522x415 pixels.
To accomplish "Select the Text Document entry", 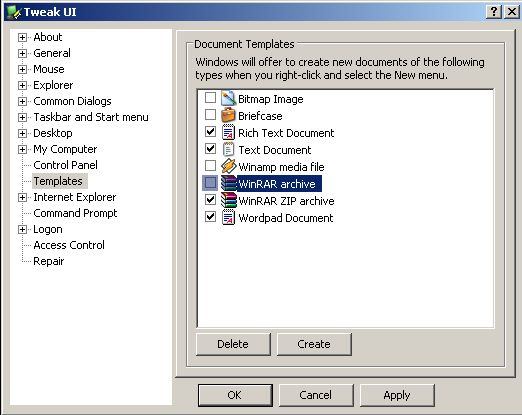I will pyautogui.click(x=275, y=150).
